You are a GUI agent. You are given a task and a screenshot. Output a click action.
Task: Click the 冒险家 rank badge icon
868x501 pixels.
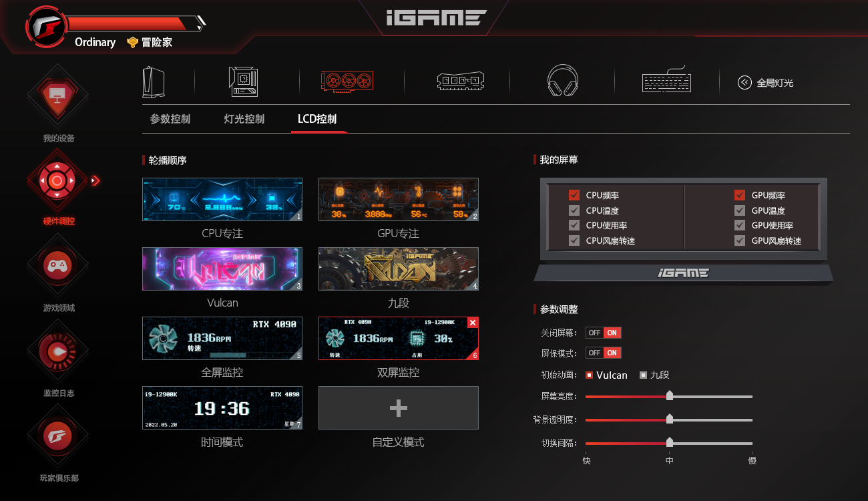132,42
